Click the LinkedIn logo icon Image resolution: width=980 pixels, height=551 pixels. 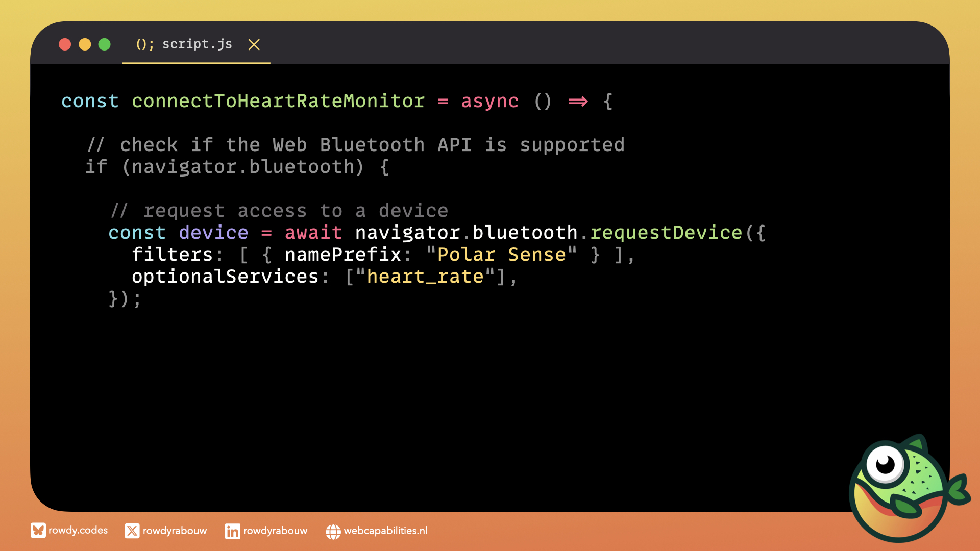point(232,531)
